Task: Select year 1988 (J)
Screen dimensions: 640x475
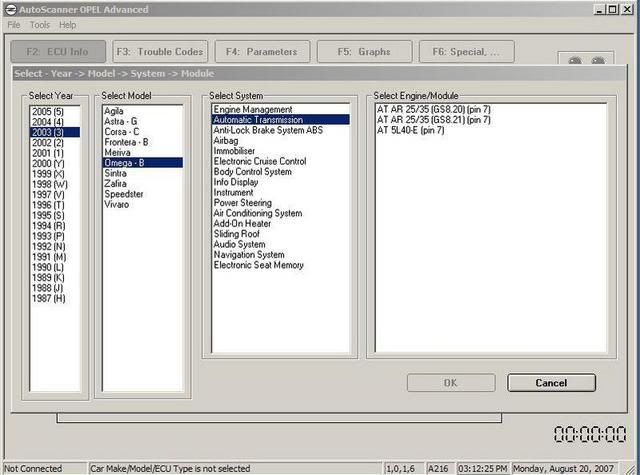Action: click(x=55, y=288)
